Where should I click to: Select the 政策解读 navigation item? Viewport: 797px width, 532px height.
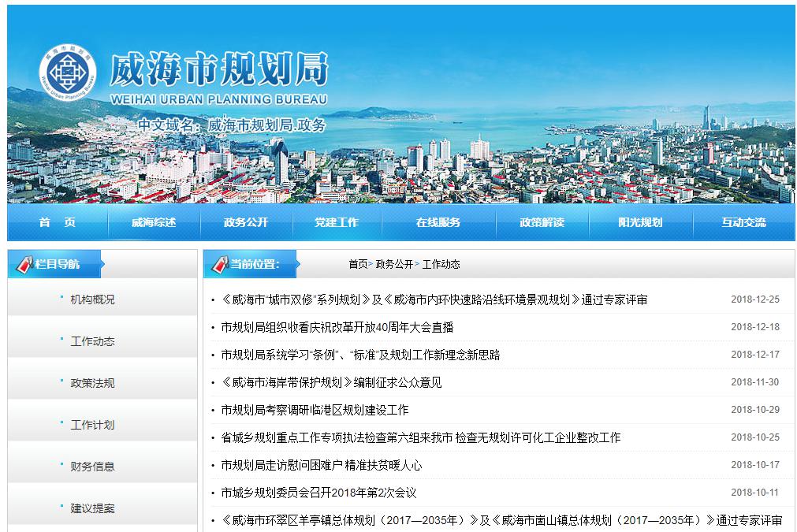(x=542, y=222)
